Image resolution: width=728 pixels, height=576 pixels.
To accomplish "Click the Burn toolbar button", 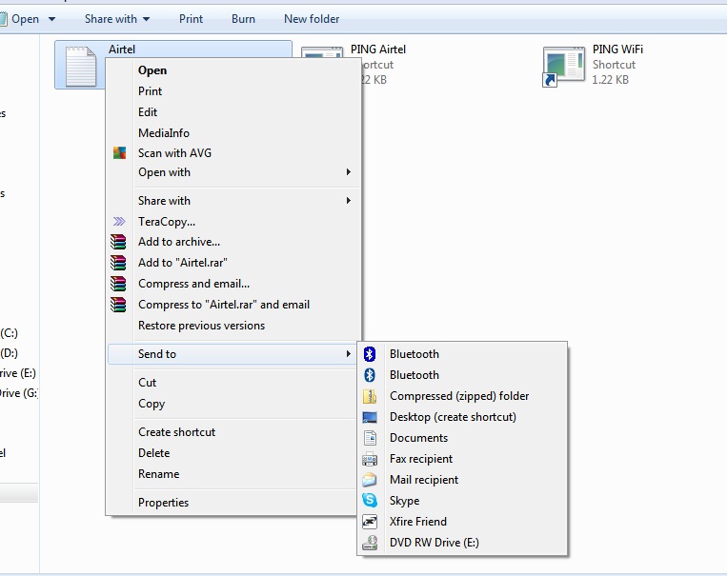I will 243,19.
